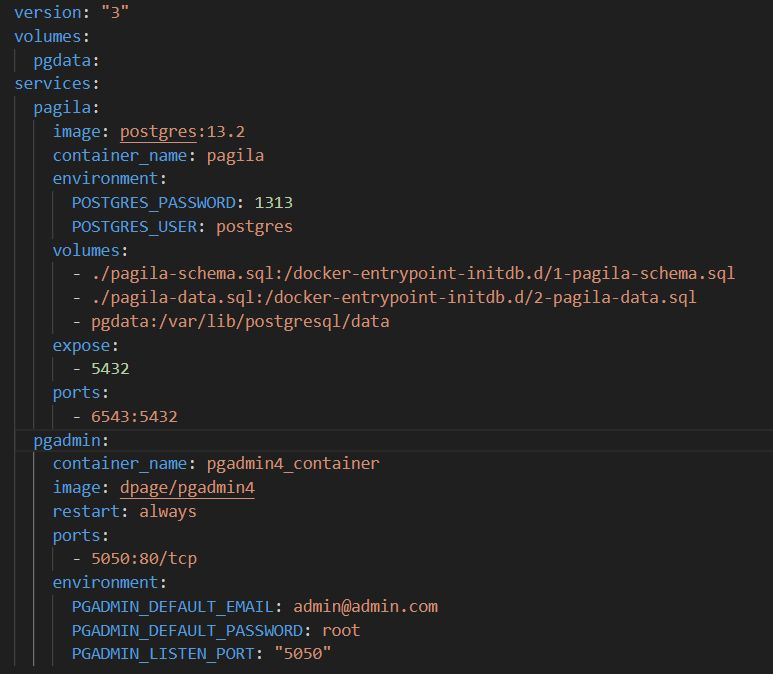Click the password value 1313
This screenshot has width=773, height=674.
click(x=274, y=203)
